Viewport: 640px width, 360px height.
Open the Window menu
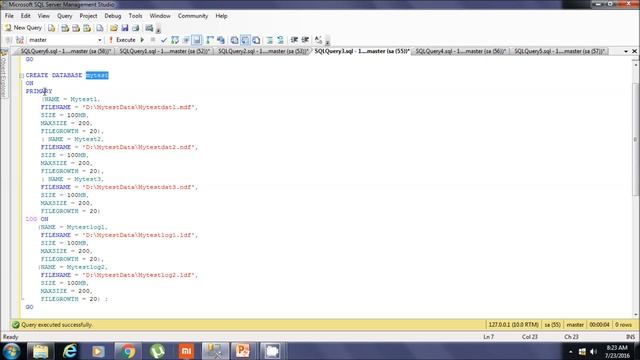click(x=160, y=16)
